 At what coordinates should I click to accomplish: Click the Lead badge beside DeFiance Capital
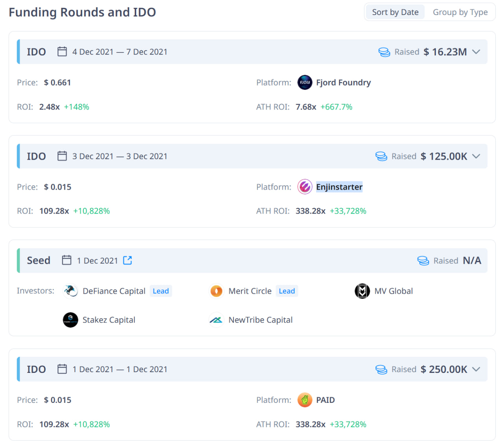click(x=161, y=291)
